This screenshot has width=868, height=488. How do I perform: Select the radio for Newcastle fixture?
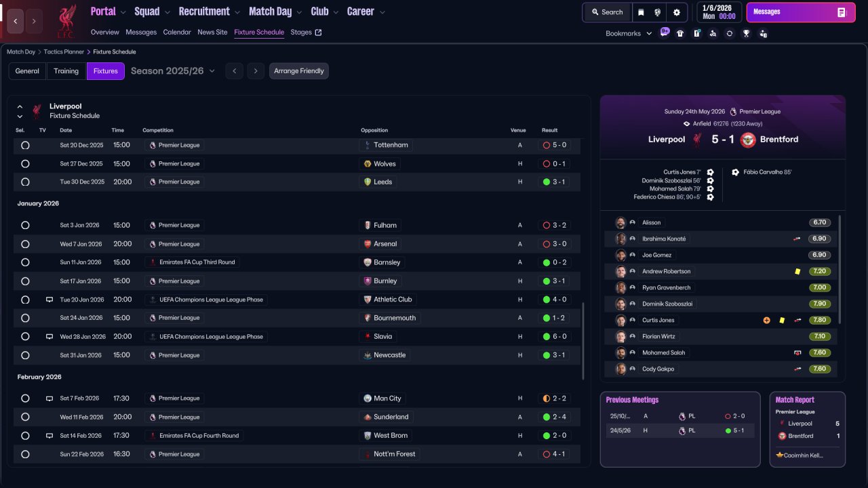tap(25, 355)
